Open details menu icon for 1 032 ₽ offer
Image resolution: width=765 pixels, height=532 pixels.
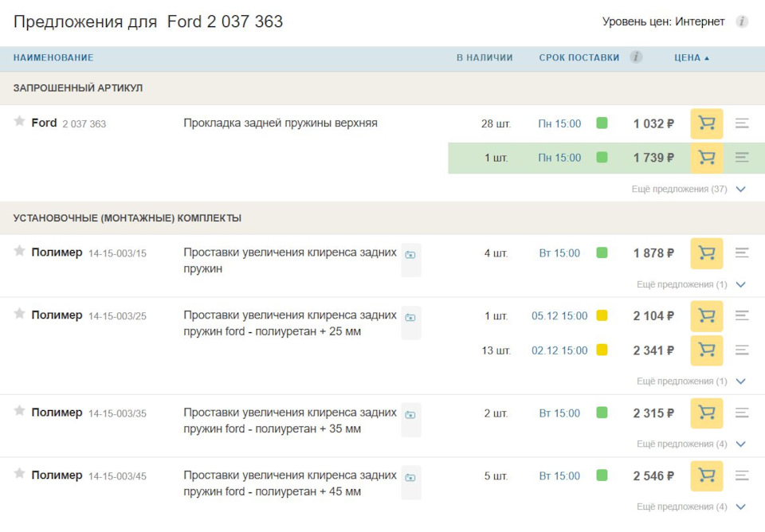(742, 123)
